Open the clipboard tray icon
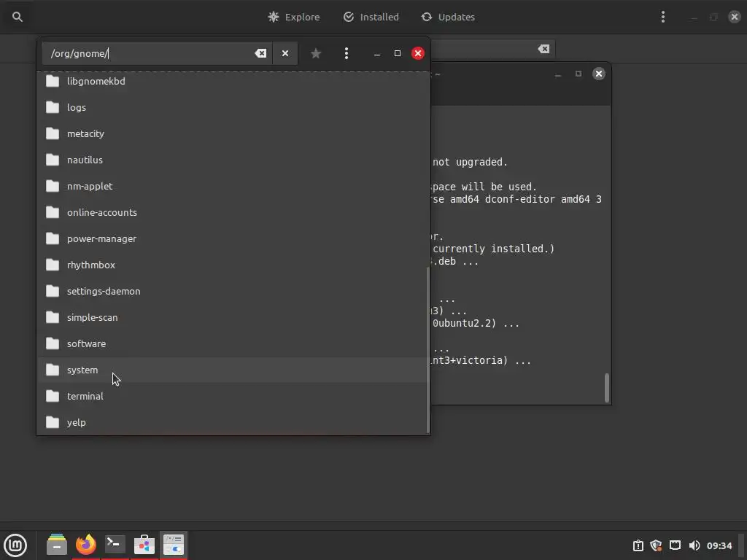Image resolution: width=747 pixels, height=560 pixels. [x=638, y=545]
